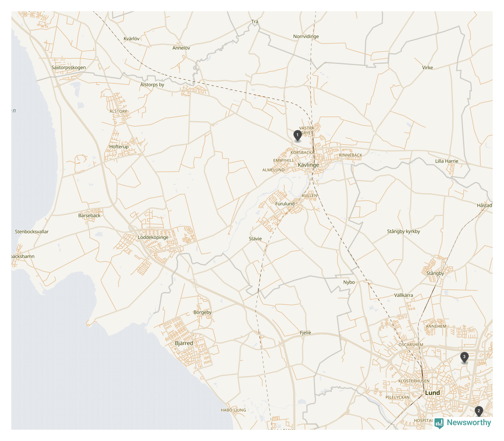
Task: Click map marker number 3 northeast of Lund
Action: (465, 357)
